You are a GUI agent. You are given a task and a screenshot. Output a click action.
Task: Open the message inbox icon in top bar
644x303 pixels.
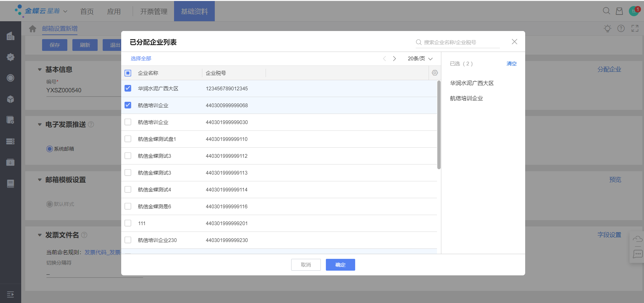[619, 11]
